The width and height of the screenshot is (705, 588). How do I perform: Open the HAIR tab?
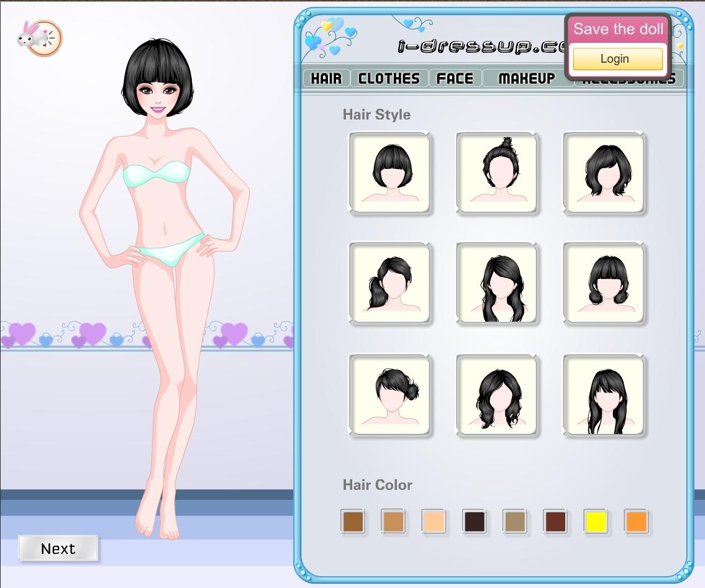(326, 79)
